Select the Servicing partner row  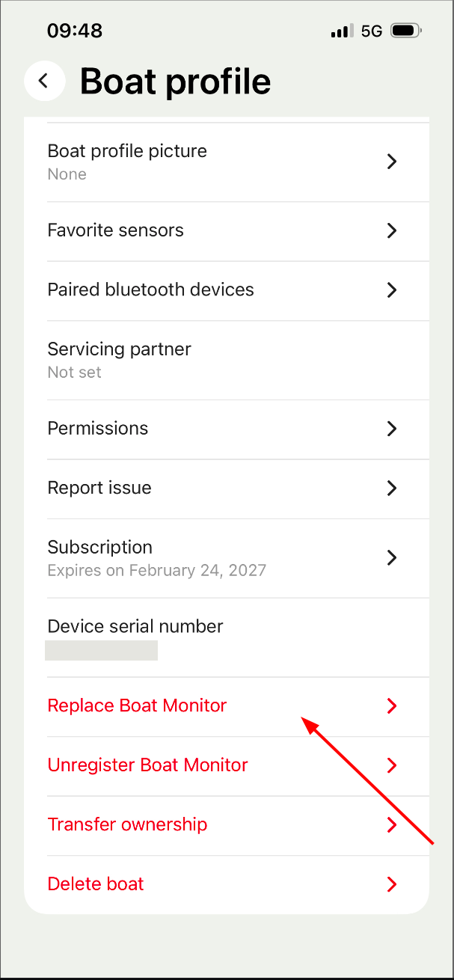pos(227,361)
